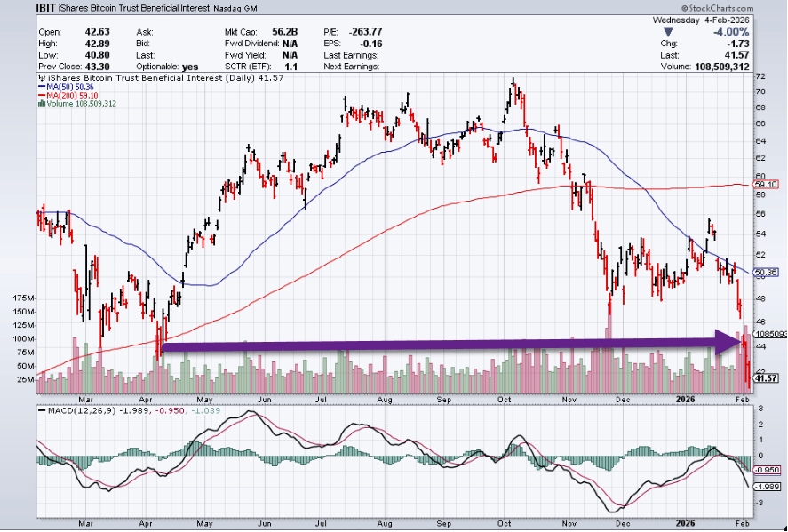788x532 pixels.
Task: Select the title 'iShares Bitcoin Trust Beneficial Interest' in header
Action: click(135, 8)
